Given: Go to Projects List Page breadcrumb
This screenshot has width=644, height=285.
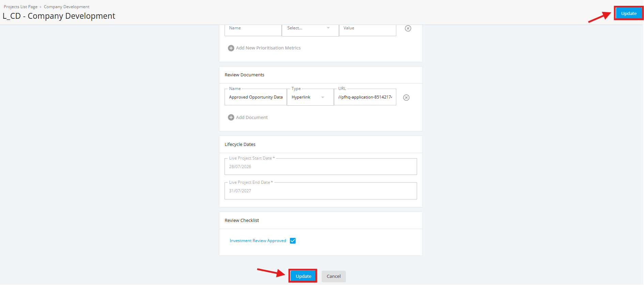Looking at the screenshot, I should [x=20, y=7].
